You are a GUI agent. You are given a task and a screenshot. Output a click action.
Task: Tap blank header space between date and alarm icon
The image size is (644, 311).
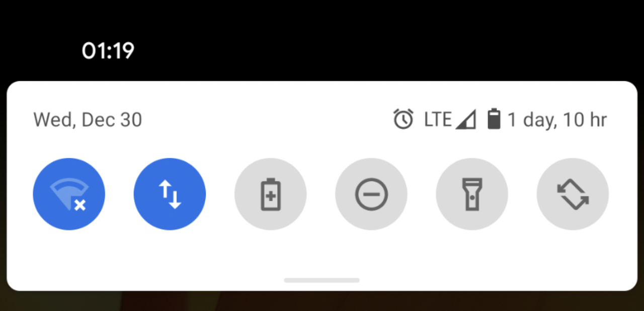[267, 120]
